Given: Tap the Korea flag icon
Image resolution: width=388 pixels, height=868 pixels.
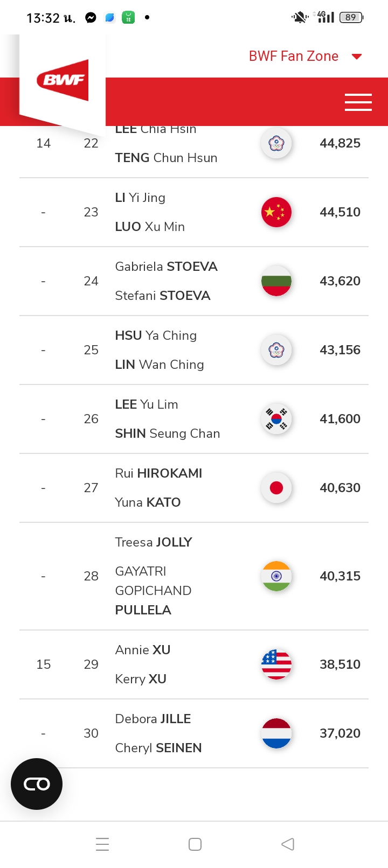Looking at the screenshot, I should click(x=276, y=419).
